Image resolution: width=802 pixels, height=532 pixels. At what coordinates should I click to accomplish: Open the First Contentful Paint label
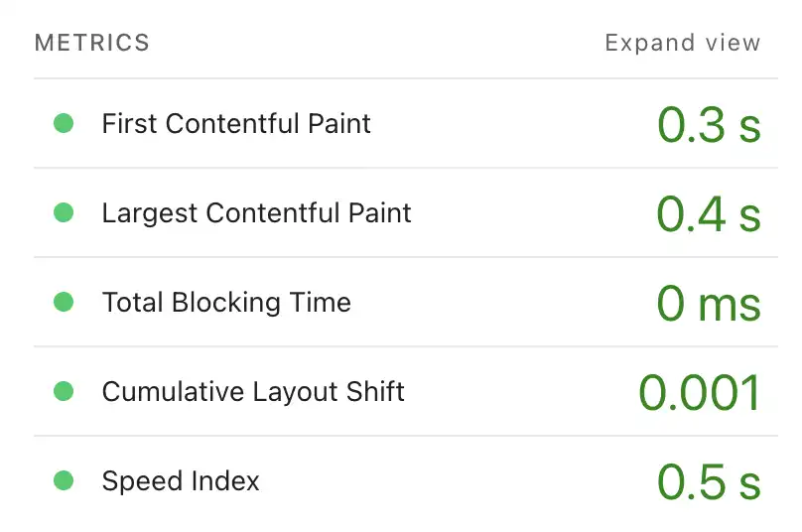pyautogui.click(x=236, y=124)
